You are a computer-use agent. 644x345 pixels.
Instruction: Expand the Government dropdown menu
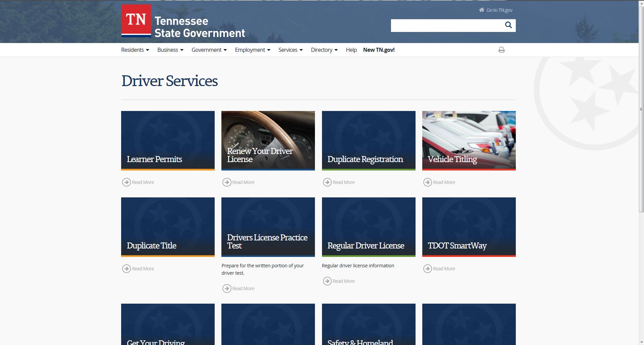(x=209, y=50)
